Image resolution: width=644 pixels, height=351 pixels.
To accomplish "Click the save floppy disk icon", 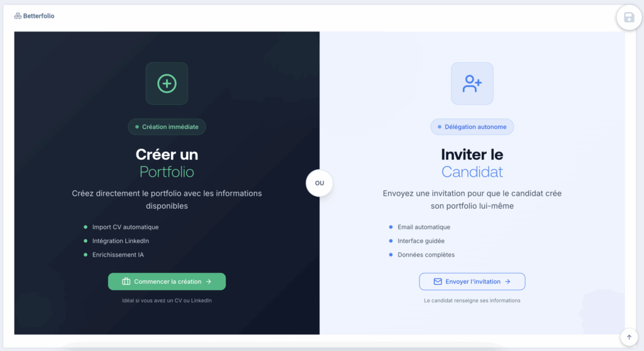I will tap(629, 17).
